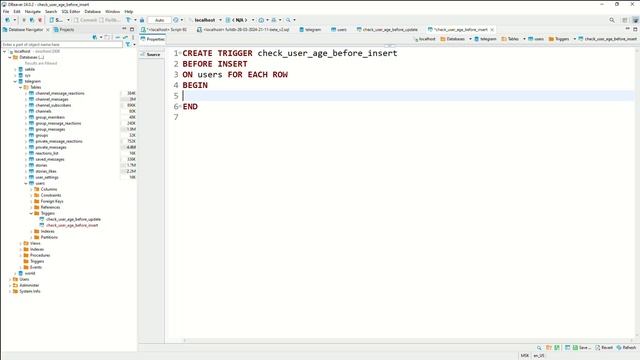
Task: Select the Auto transaction mode field
Action: [159, 20]
